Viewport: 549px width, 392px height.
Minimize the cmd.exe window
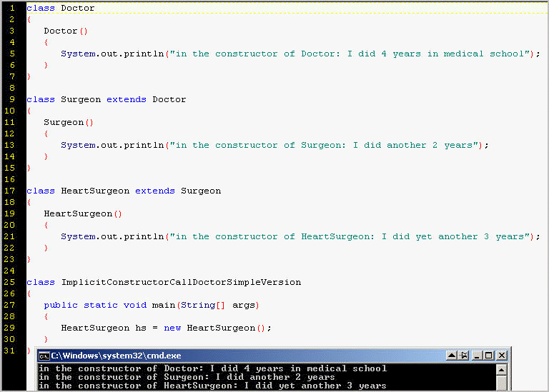pos(477,356)
